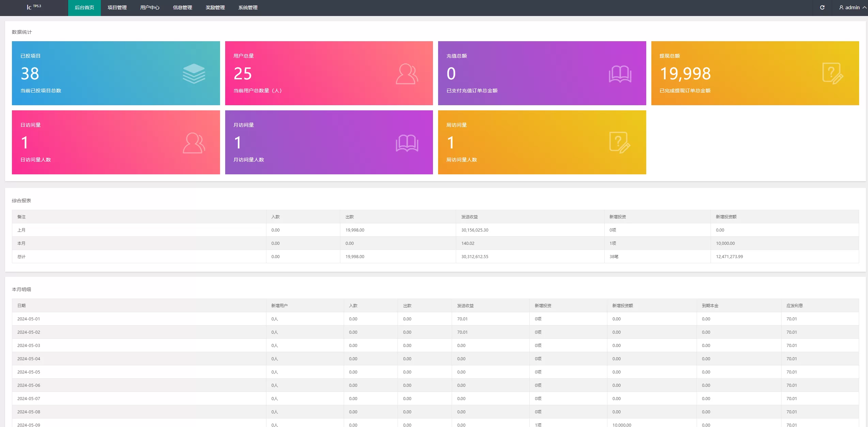Click the admin user icon
Viewport: 868px width, 427px height.
(x=841, y=7)
